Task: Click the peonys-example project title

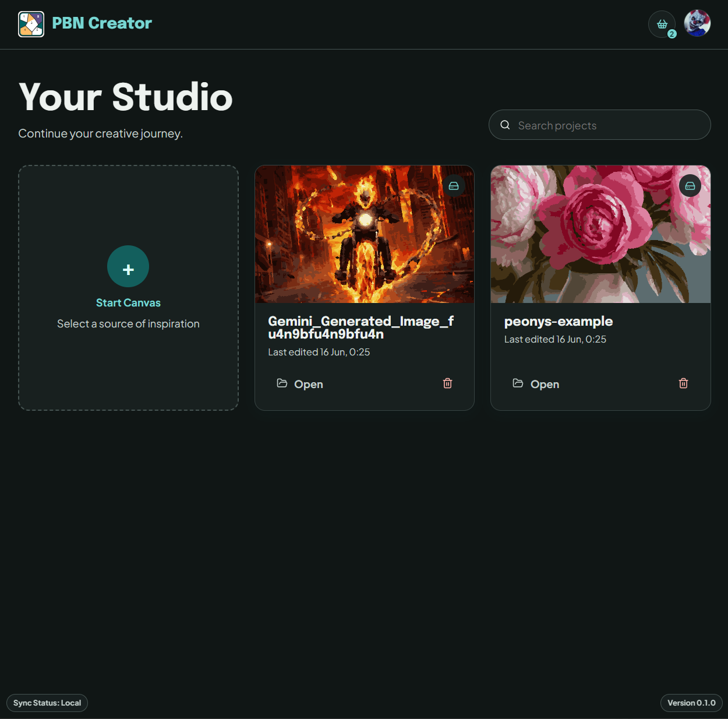Action: [559, 322]
